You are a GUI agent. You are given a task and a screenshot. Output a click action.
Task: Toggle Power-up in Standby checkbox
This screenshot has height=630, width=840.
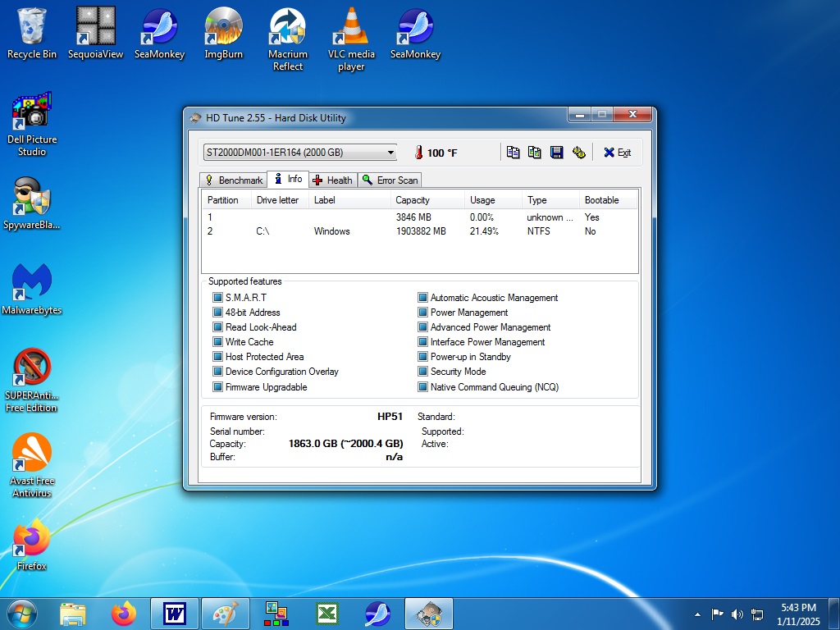point(422,356)
